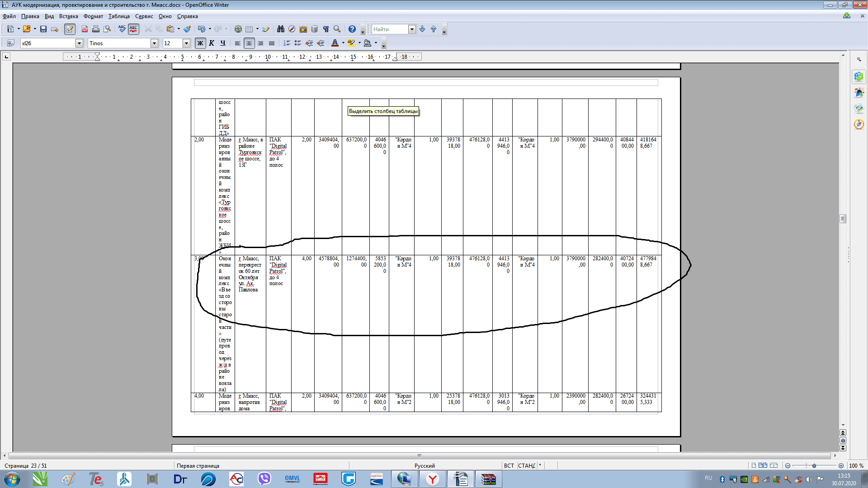The width and height of the screenshot is (868, 488).
Task: Click the Найти search input field
Action: [x=390, y=29]
